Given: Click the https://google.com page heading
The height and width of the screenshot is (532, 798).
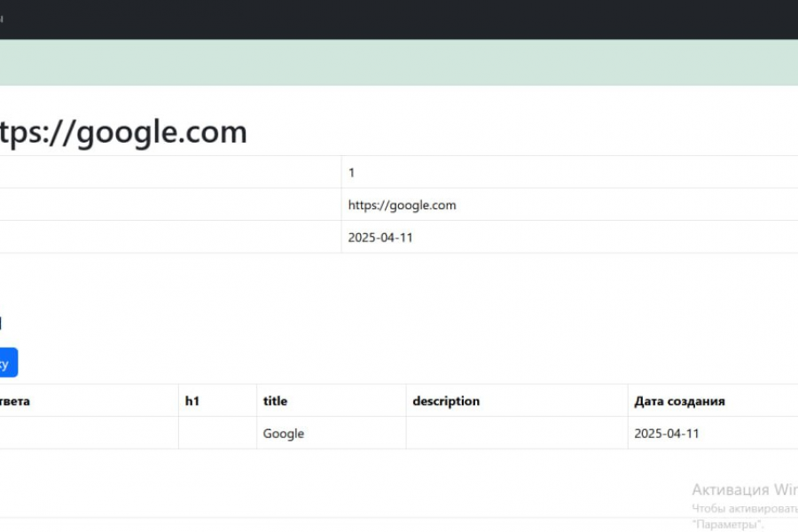Looking at the screenshot, I should pos(123,132).
